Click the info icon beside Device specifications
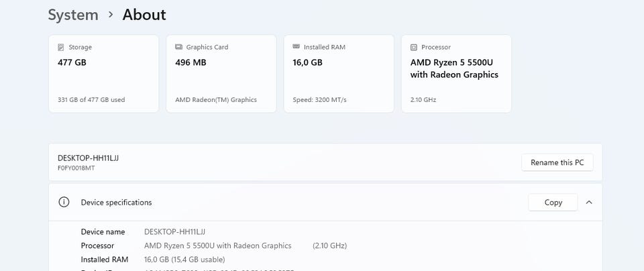The image size is (644, 271). pyautogui.click(x=64, y=202)
